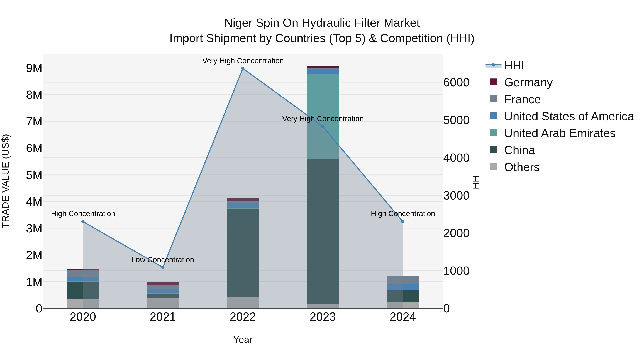The width and height of the screenshot is (644, 362).
Task: Click the chart title 'Niger Spin On Hydraulic Filter Market'
Action: pos(322,23)
